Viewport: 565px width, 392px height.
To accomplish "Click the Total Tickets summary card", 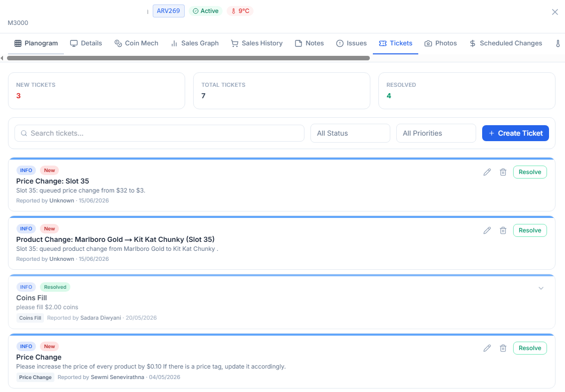I will (x=282, y=91).
